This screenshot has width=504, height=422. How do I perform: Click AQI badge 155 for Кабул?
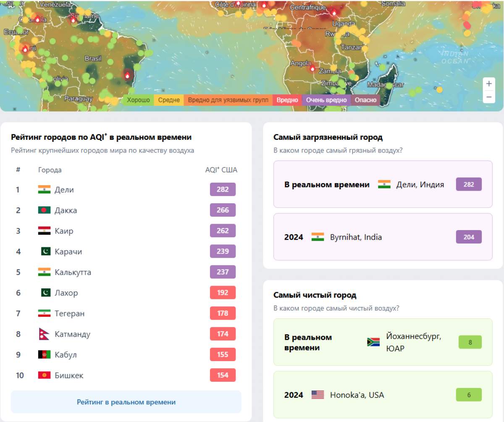(223, 355)
